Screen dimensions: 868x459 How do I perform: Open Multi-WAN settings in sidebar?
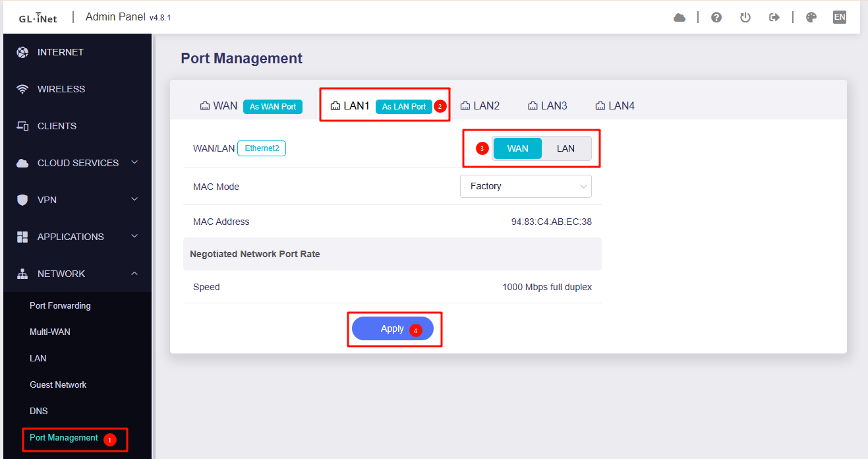pyautogui.click(x=50, y=332)
